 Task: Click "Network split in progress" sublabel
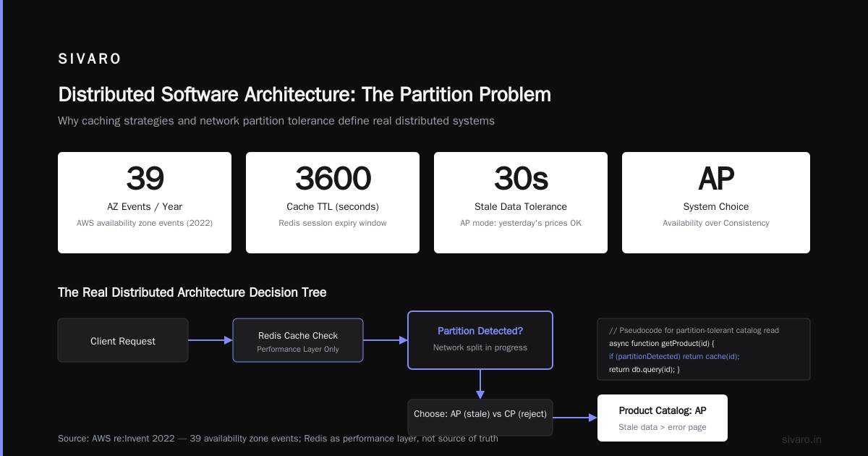480,347
